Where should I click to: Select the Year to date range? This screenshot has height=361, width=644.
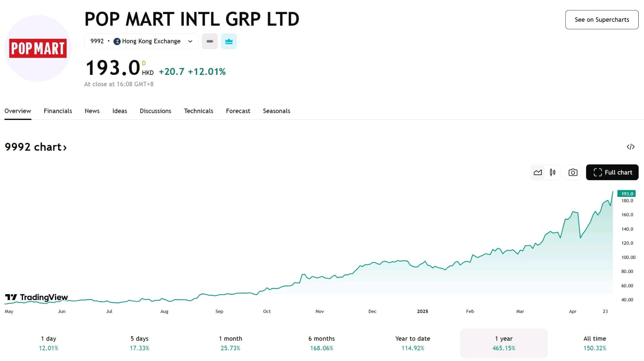[x=413, y=343]
